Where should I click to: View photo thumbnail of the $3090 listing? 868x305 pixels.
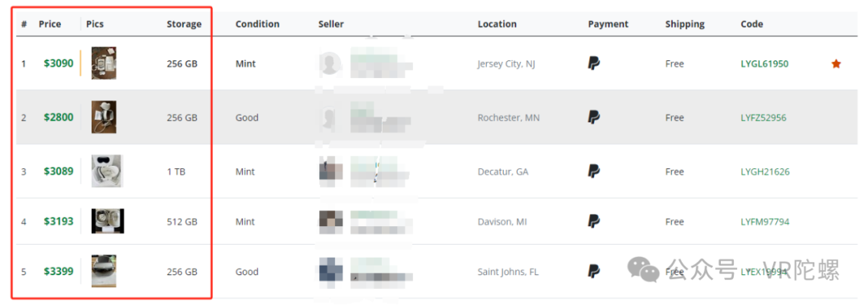coord(104,64)
